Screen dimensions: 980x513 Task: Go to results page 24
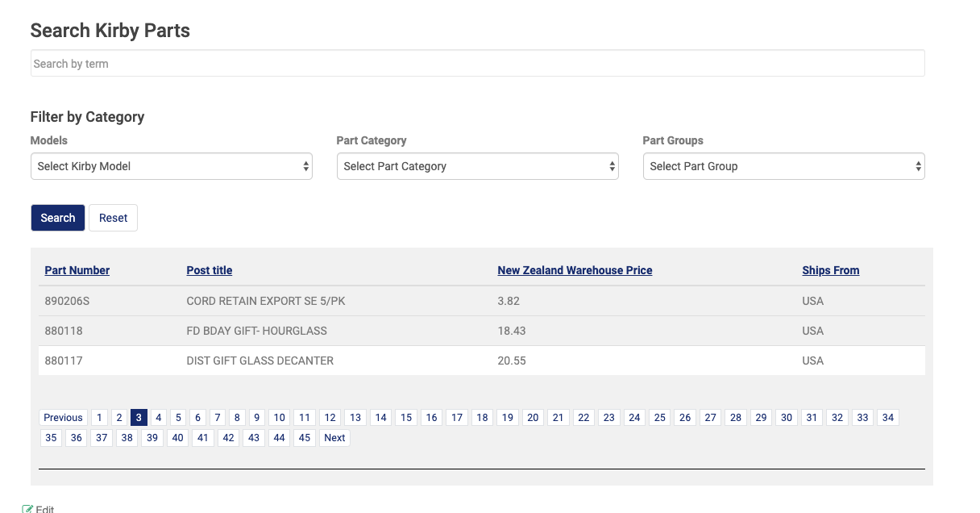tap(634, 417)
